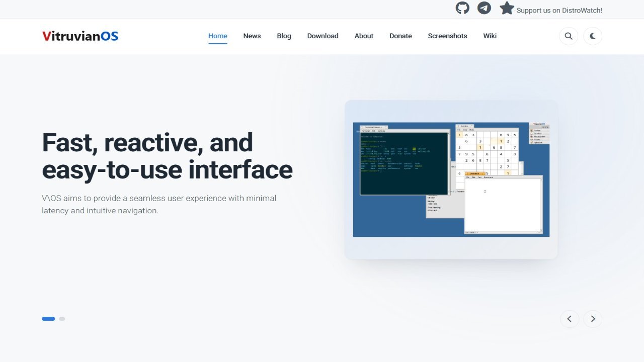This screenshot has height=362, width=644.
Task: Click the desktop screenshot preview image
Action: (x=451, y=179)
